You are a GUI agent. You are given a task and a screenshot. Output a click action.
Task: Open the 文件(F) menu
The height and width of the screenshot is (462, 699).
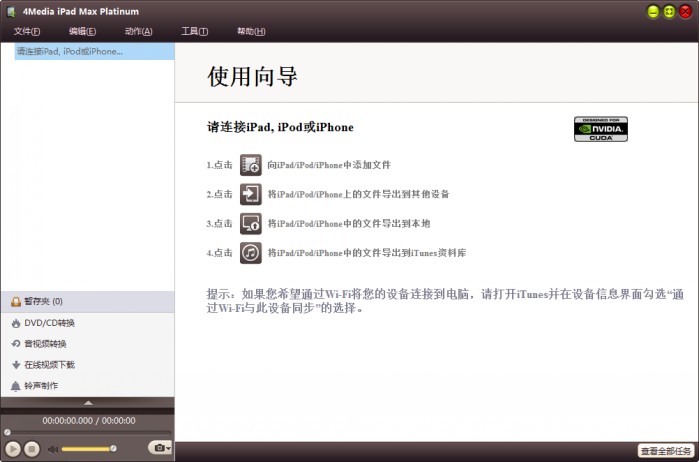click(x=27, y=31)
